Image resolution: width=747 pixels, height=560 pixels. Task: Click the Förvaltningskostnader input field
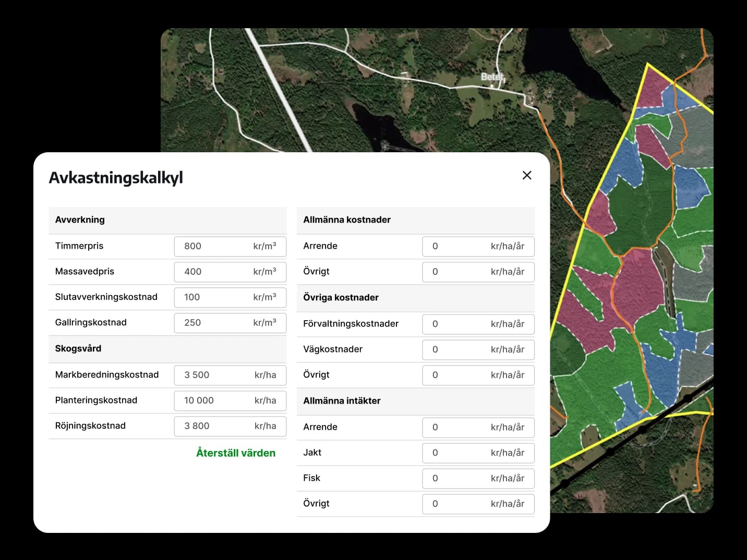tap(478, 324)
